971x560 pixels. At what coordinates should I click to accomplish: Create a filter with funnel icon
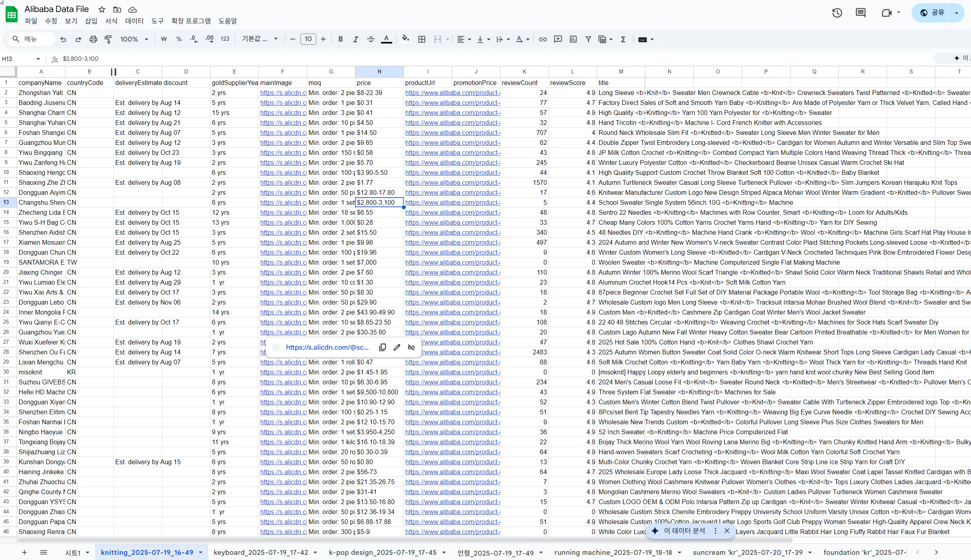[588, 39]
